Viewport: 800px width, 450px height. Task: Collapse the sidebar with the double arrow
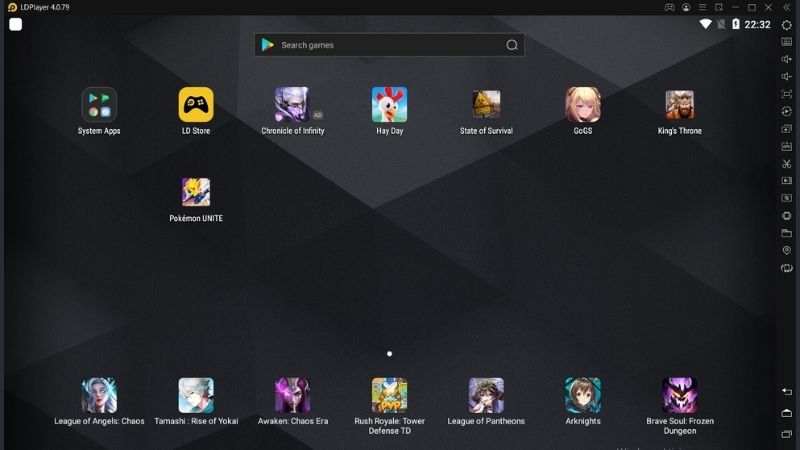click(786, 7)
